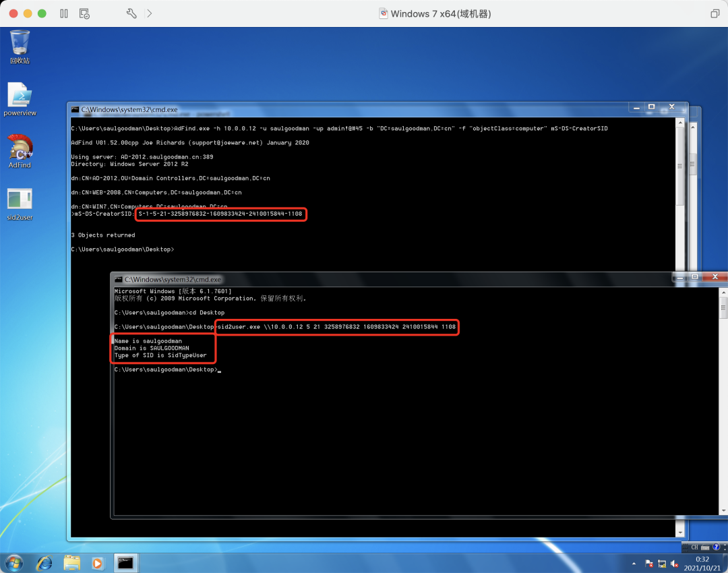Click the yellow macOS minimize button

tap(28, 13)
